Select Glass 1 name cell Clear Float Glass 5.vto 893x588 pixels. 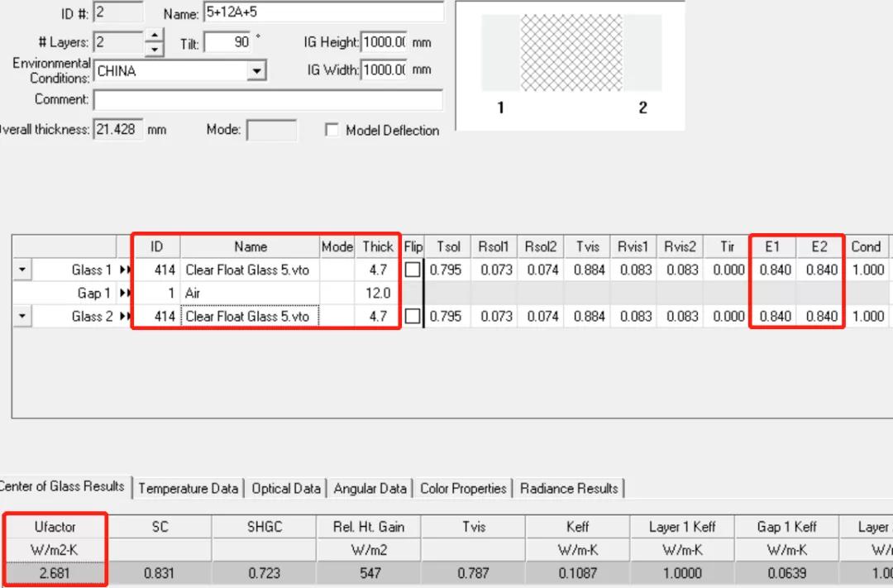tap(250, 270)
